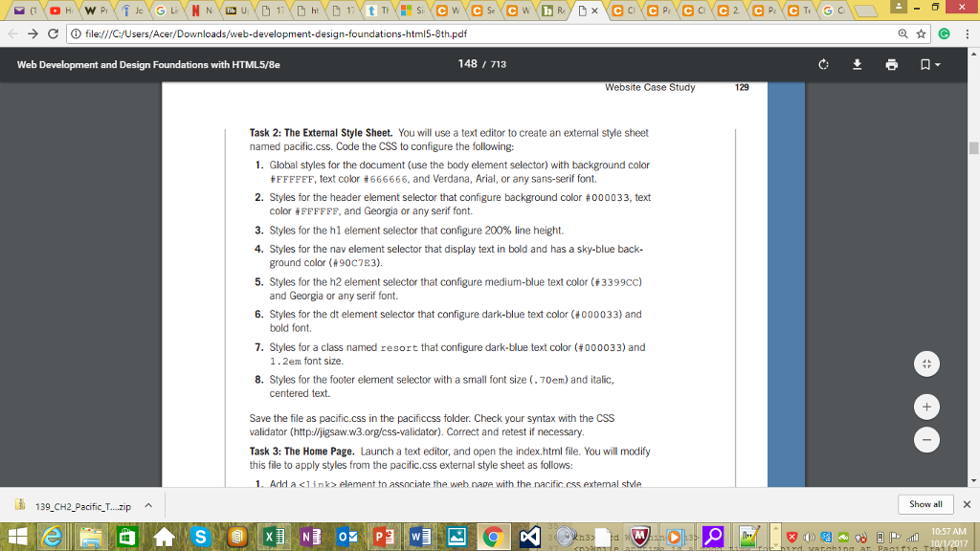The height and width of the screenshot is (551, 980).
Task: Reload the current page
Action: [54, 33]
